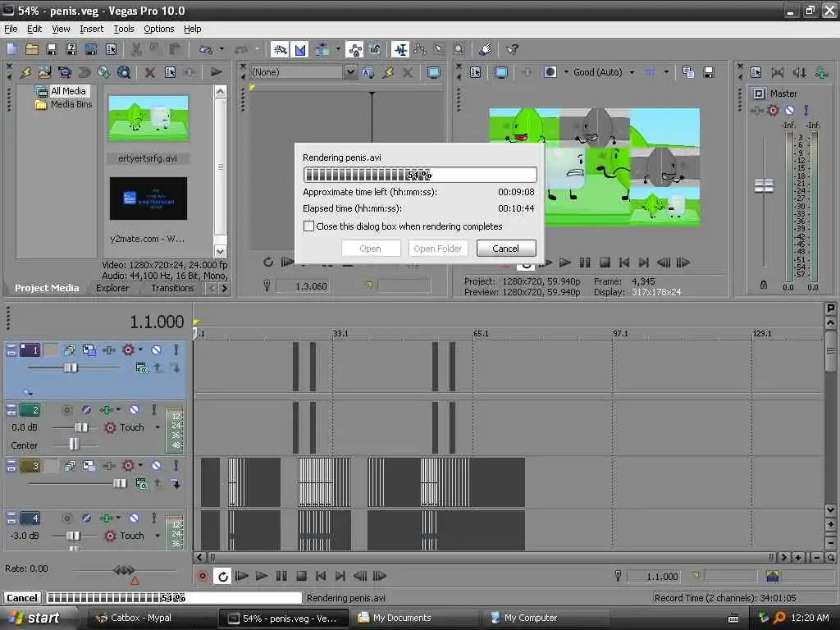Image resolution: width=840 pixels, height=630 pixels.
Task: Click the Open project folder icon
Action: [x=32, y=49]
